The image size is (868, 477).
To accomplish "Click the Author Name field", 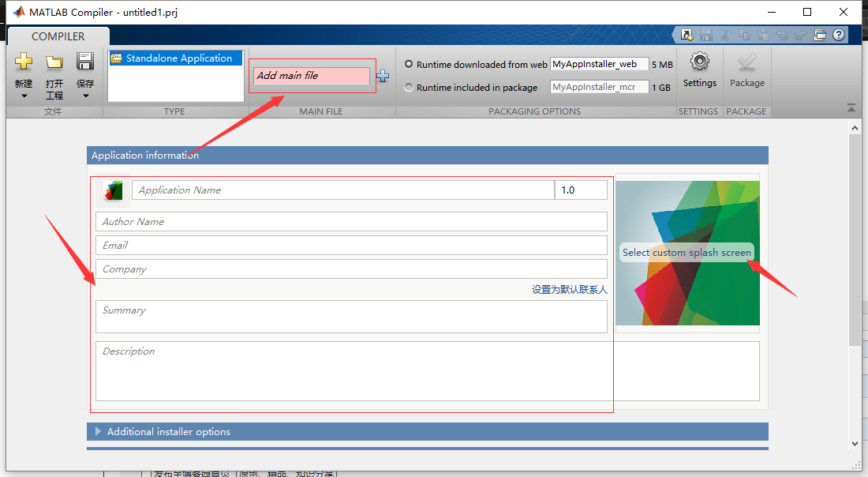I will point(351,222).
